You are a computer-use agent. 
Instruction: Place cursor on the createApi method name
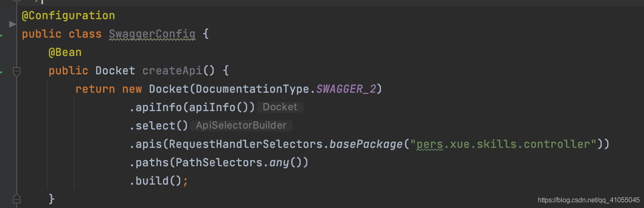coord(172,71)
